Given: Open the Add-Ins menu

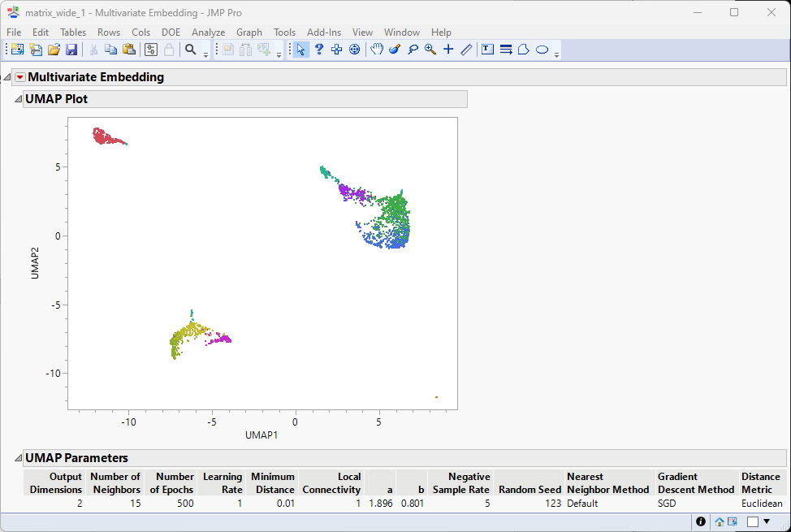Looking at the screenshot, I should tap(324, 32).
